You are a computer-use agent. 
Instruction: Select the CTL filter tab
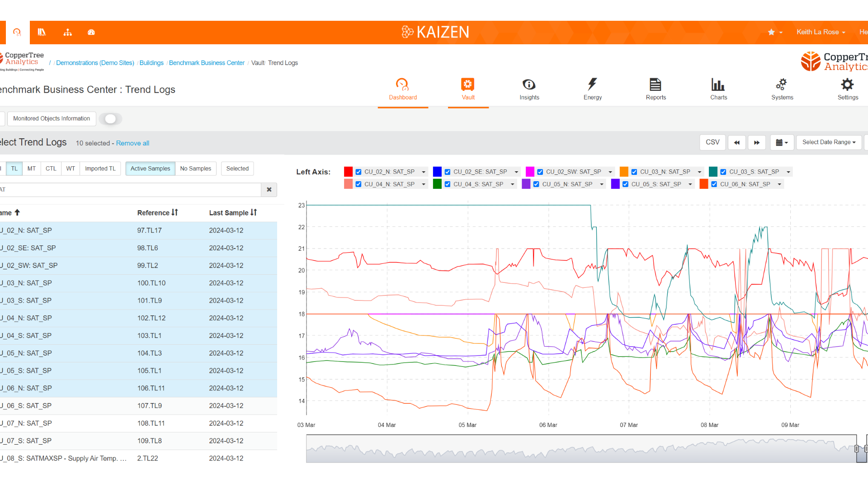(x=51, y=169)
